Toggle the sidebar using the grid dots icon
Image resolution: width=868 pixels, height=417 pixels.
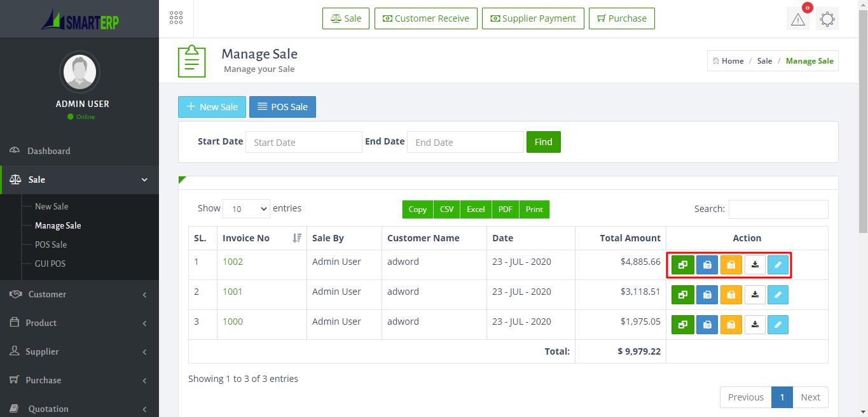coord(176,18)
